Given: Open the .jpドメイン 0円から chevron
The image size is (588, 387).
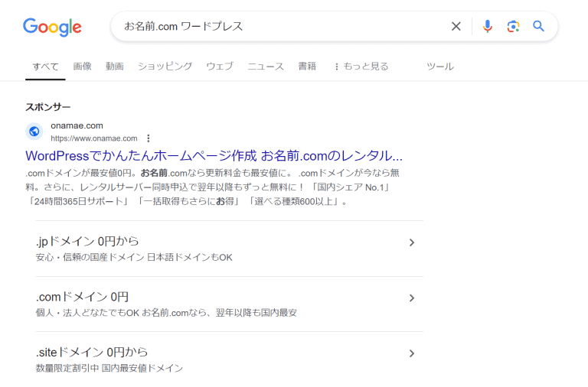Looking at the screenshot, I should pyautogui.click(x=411, y=242).
